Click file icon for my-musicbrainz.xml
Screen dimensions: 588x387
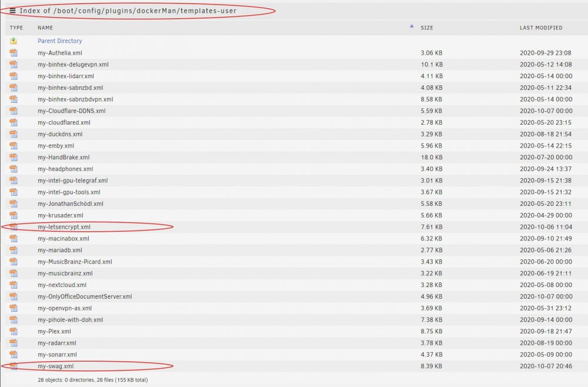14,273
